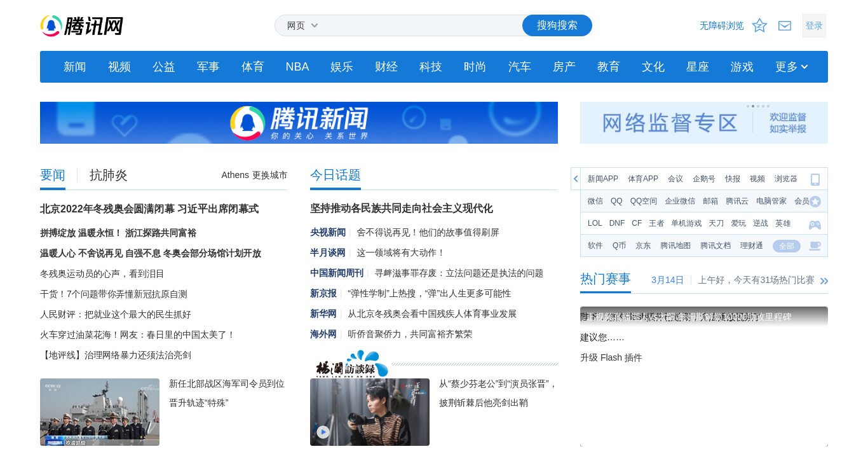This screenshot has height=463, width=868.
Task: Click the round star icon after 会员
Action: point(815,202)
